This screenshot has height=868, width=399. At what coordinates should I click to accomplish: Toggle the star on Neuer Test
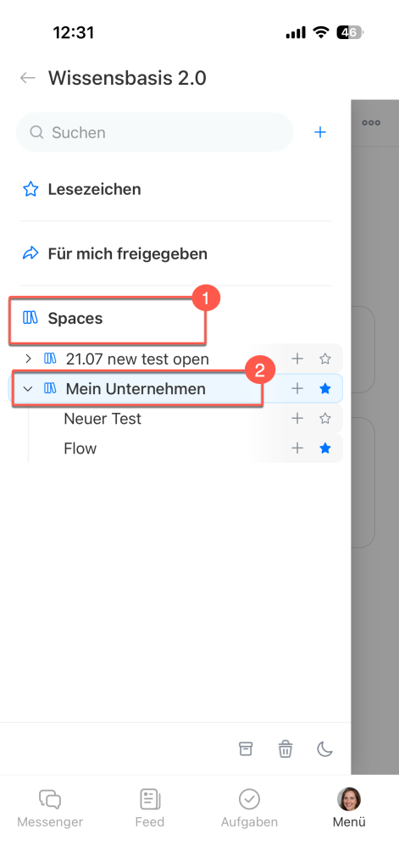click(x=325, y=419)
